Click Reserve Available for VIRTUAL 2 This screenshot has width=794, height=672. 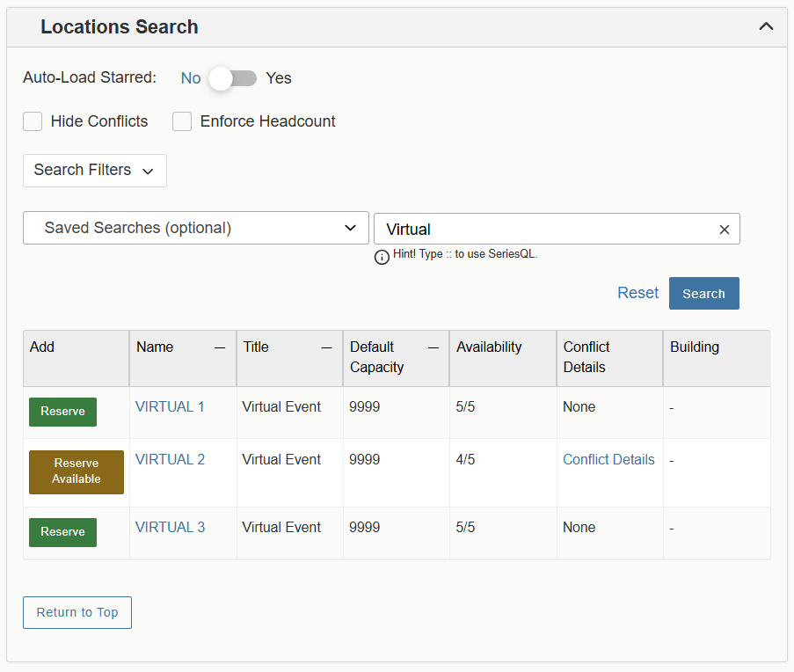(76, 471)
